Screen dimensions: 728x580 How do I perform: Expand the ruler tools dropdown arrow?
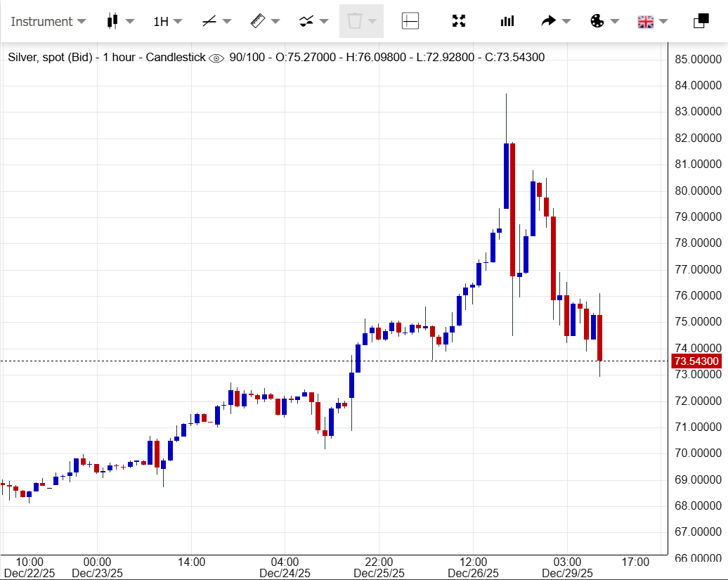coord(275,22)
